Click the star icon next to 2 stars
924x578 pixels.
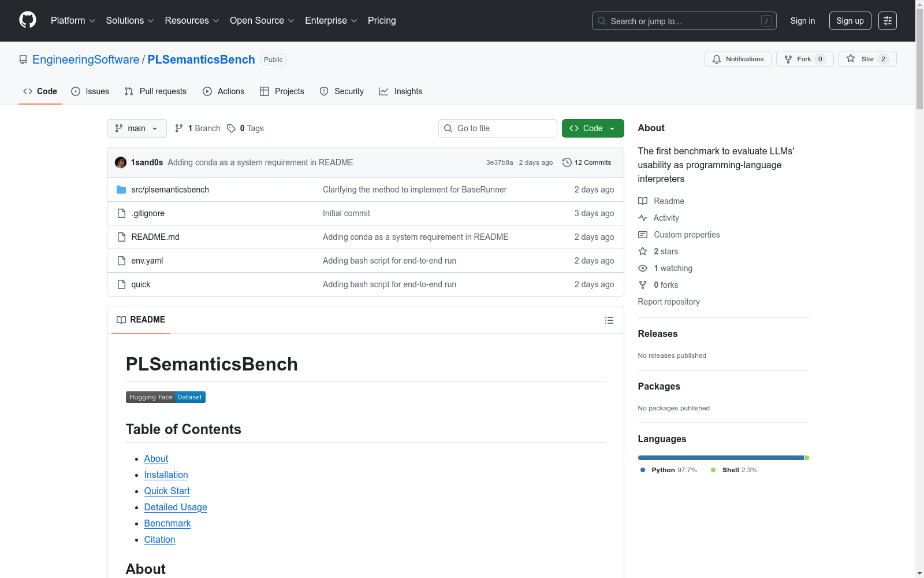click(x=643, y=251)
